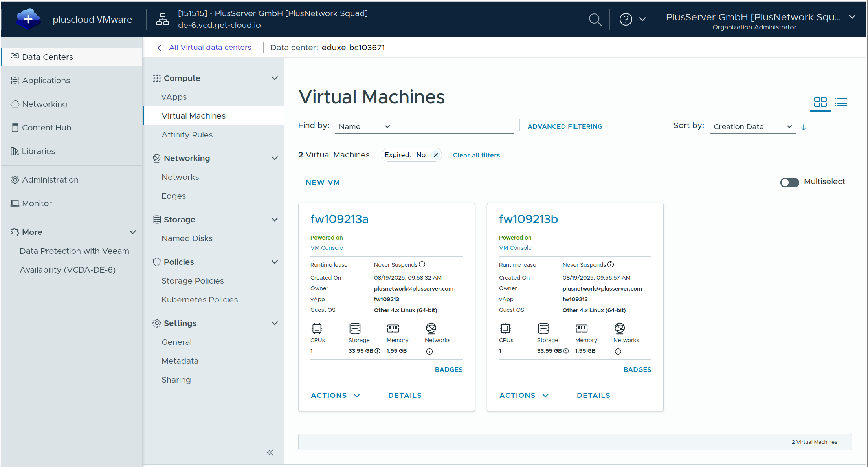Open Data Protection with Veeam
The image size is (868, 467).
click(x=74, y=251)
